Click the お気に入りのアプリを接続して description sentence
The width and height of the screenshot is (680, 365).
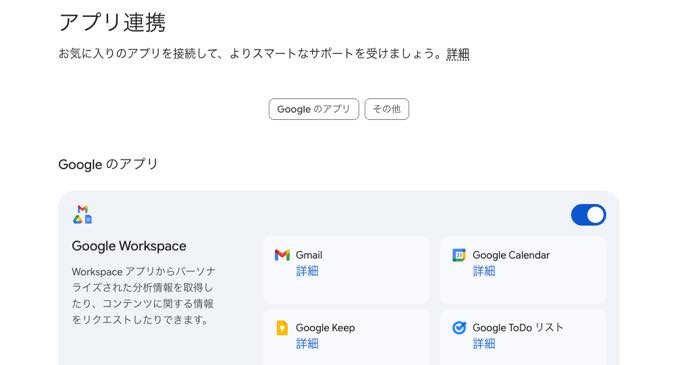coord(250,54)
